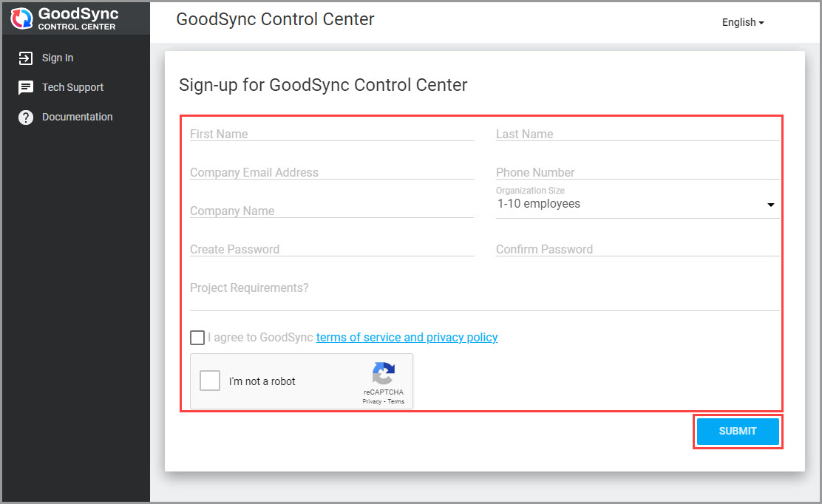Tick the I'm not a robot checkbox
The image size is (822, 504).
click(210, 380)
